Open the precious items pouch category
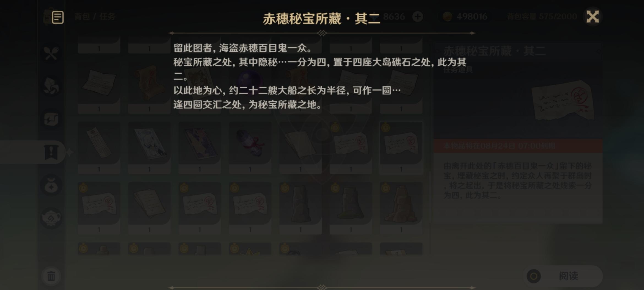Viewport: 644px width, 290px height. [x=51, y=186]
